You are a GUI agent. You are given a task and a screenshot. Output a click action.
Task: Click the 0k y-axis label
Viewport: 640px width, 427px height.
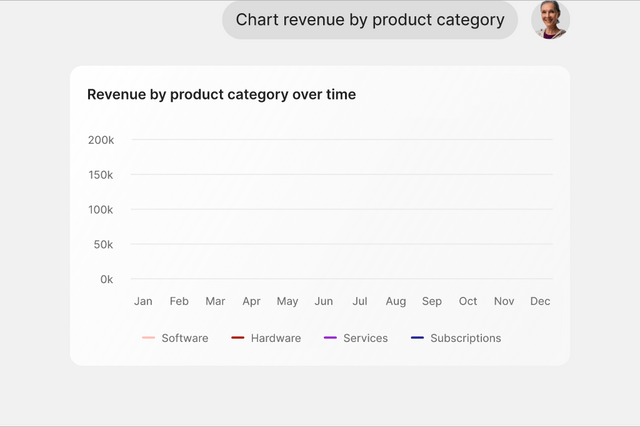click(107, 280)
